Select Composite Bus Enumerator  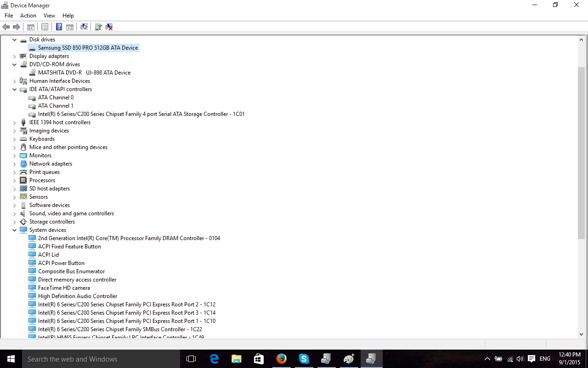(71, 271)
